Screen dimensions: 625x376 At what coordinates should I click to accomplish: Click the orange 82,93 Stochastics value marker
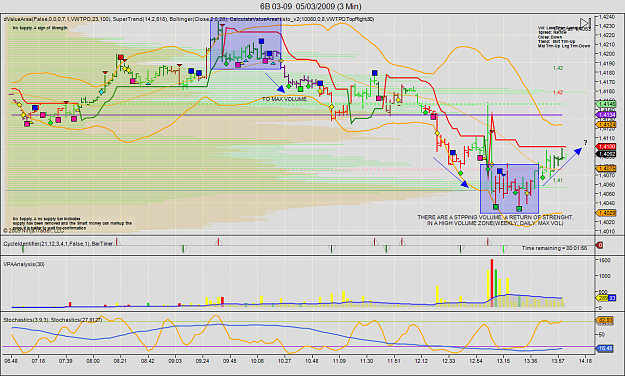coord(605,320)
